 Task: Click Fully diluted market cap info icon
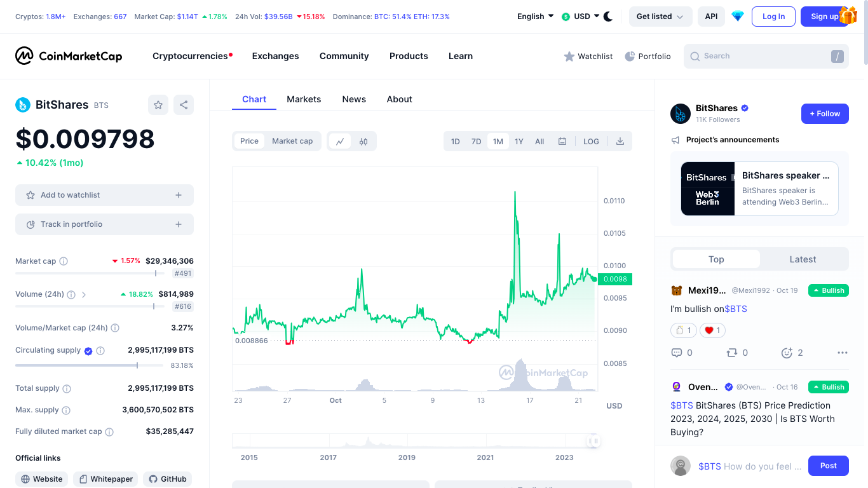[109, 431]
